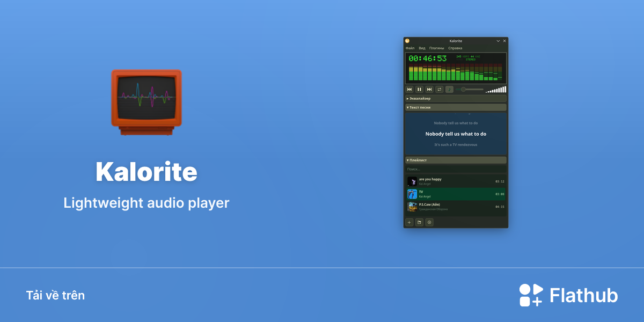Viewport: 644px width, 322px height.
Task: Click the TV track album thumbnail
Action: click(x=412, y=194)
